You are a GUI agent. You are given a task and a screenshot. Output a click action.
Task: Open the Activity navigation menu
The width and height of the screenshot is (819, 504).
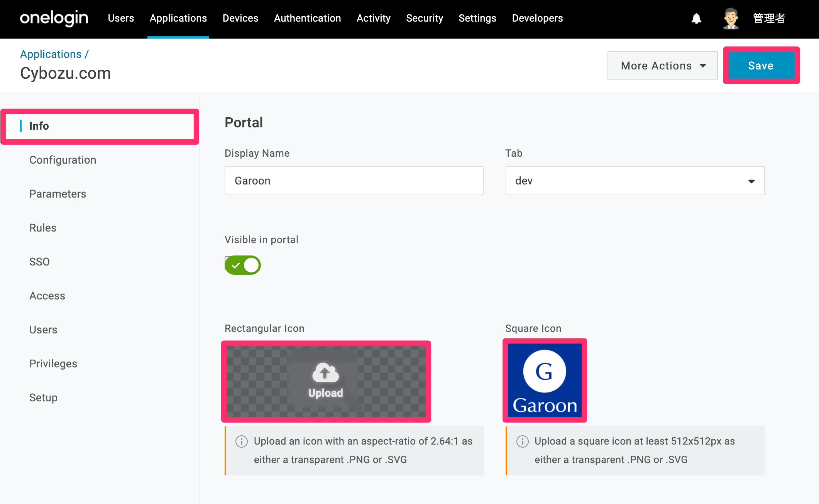point(374,18)
